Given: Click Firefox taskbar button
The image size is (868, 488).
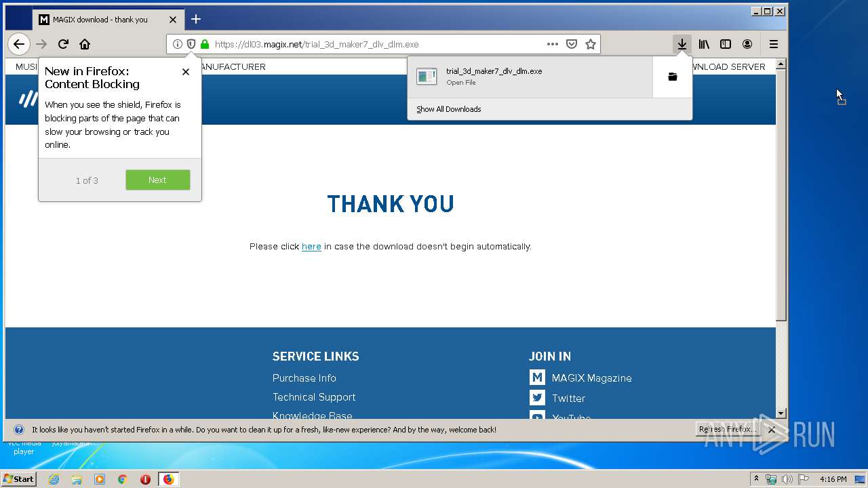Looking at the screenshot, I should coord(168,479).
